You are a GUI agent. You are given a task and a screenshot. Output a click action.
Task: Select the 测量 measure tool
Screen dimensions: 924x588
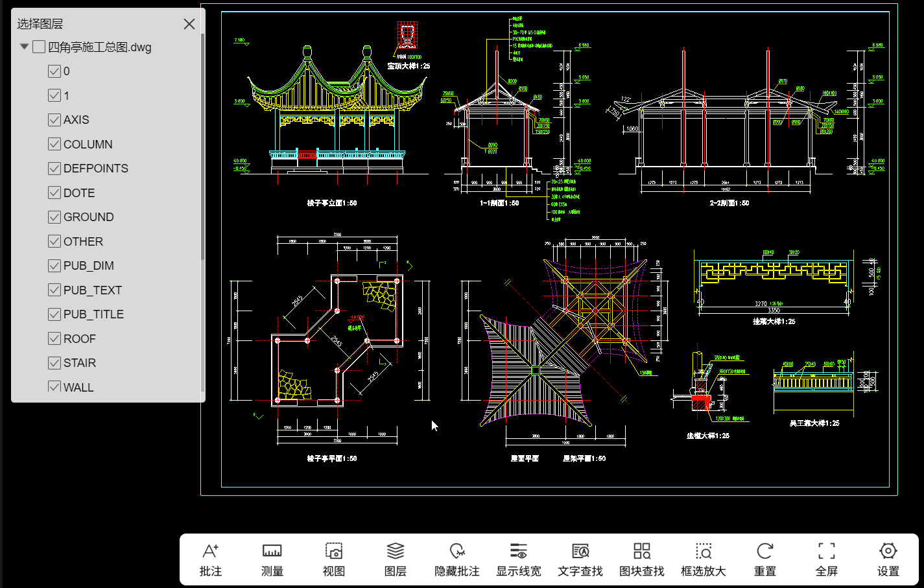272,559
